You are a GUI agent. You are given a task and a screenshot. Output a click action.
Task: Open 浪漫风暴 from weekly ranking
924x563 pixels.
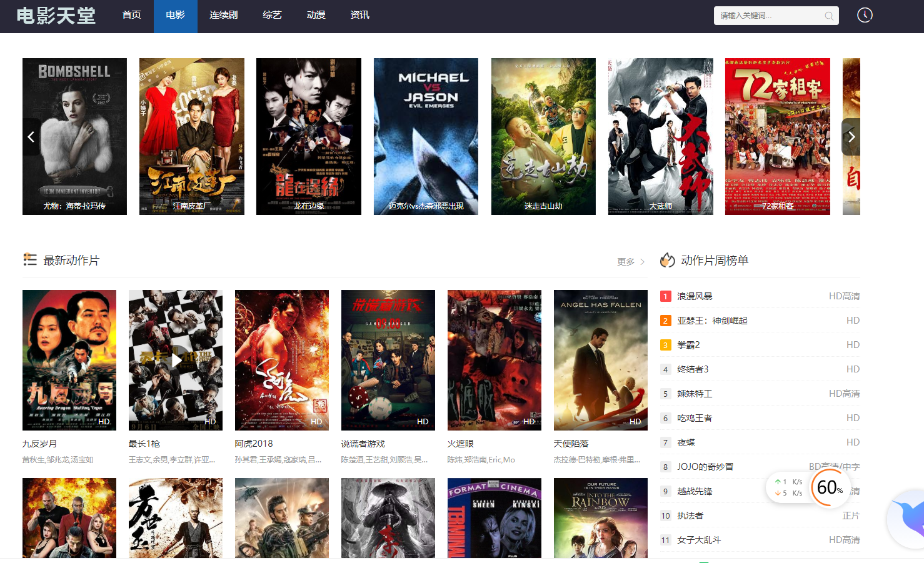(x=695, y=296)
